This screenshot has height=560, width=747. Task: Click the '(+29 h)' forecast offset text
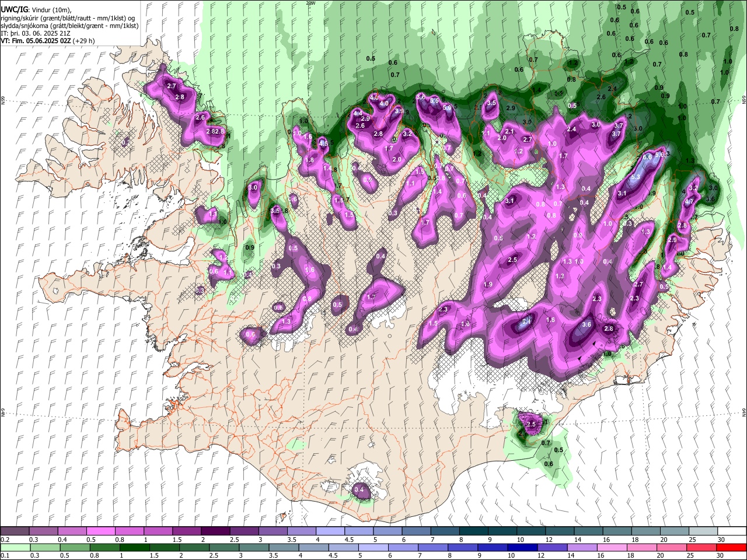coord(83,41)
